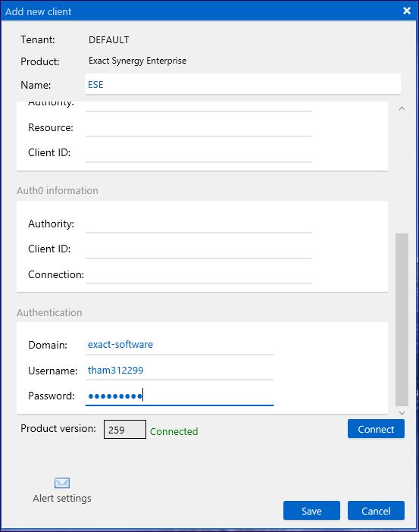Click the Connect button
Screen dimensions: 419x532
tap(376, 429)
